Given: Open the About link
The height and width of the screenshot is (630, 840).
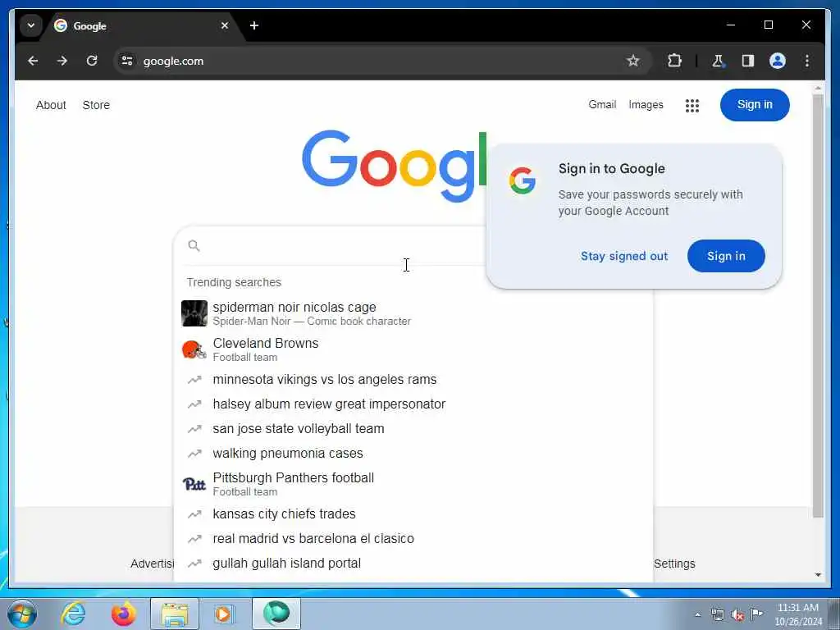Looking at the screenshot, I should pyautogui.click(x=51, y=106).
